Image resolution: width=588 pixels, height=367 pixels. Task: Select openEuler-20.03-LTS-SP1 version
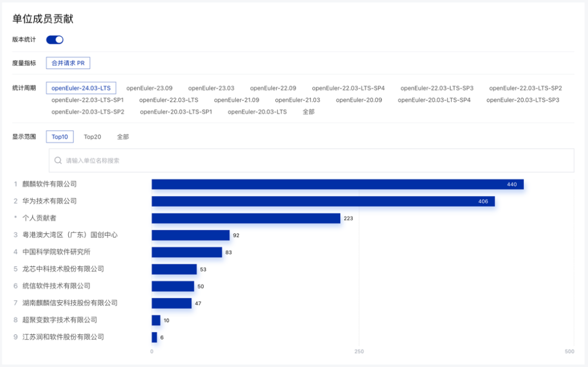tap(176, 112)
